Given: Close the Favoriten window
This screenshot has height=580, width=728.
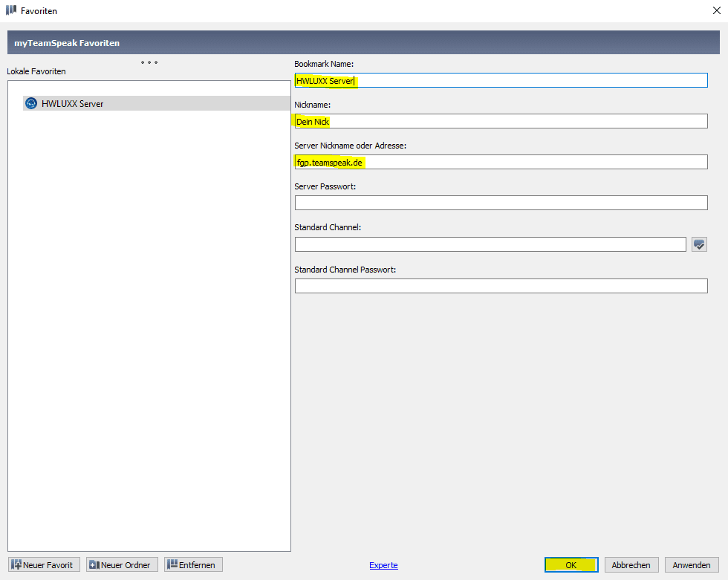Looking at the screenshot, I should tap(716, 10).
